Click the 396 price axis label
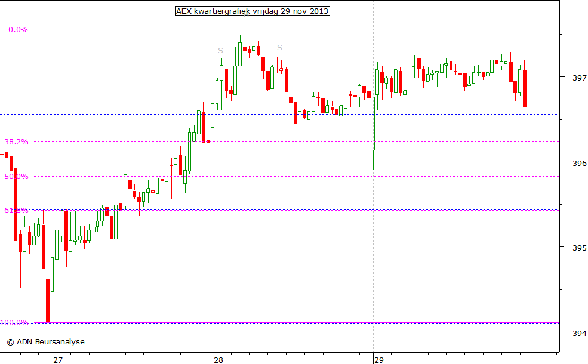Screen dimensions: 588x364 (x=580, y=163)
